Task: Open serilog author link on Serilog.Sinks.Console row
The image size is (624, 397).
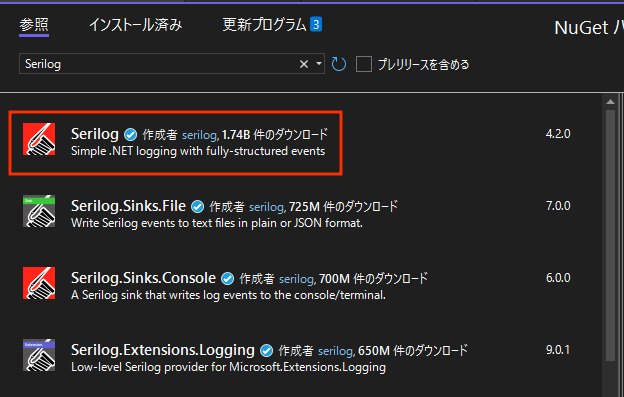Action: coord(296,279)
